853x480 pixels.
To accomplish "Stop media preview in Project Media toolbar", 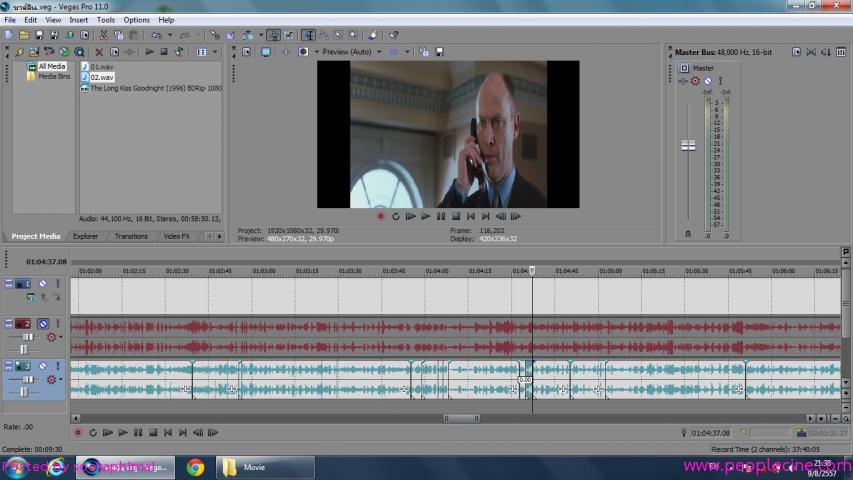I will 164,52.
